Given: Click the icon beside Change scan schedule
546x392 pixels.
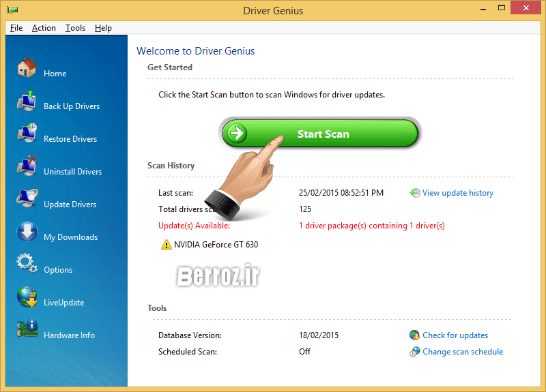Looking at the screenshot, I should [x=414, y=352].
